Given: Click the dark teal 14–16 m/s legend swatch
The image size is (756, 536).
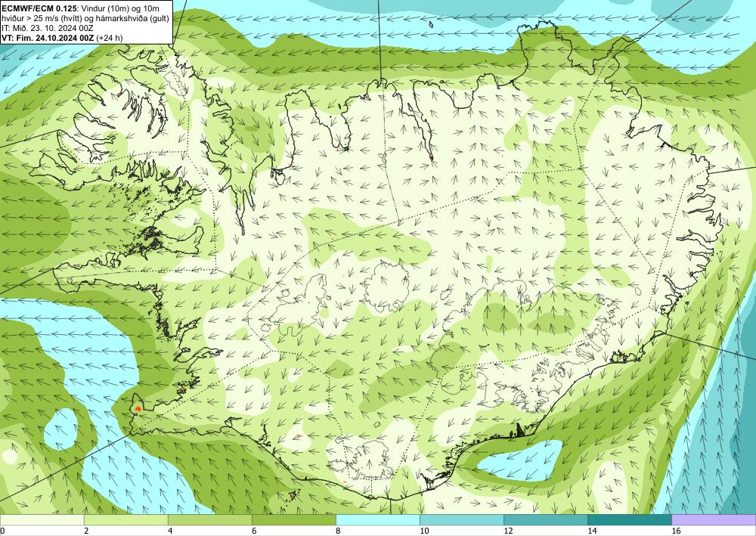Looking at the screenshot, I should coord(630,519).
